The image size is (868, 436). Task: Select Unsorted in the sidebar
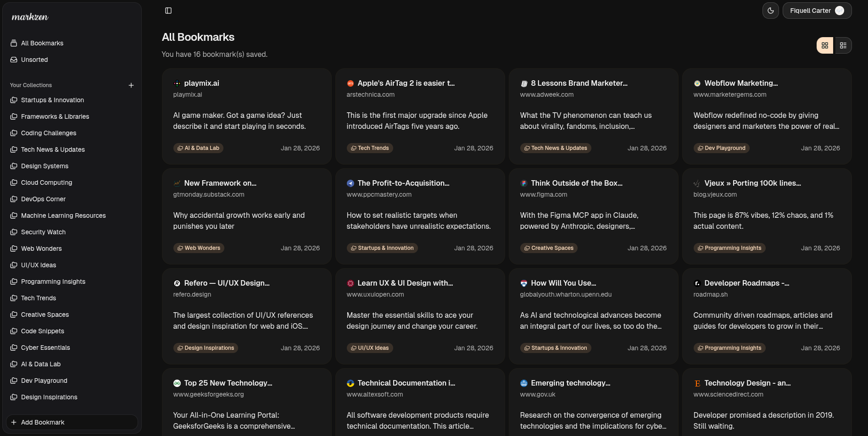[34, 60]
